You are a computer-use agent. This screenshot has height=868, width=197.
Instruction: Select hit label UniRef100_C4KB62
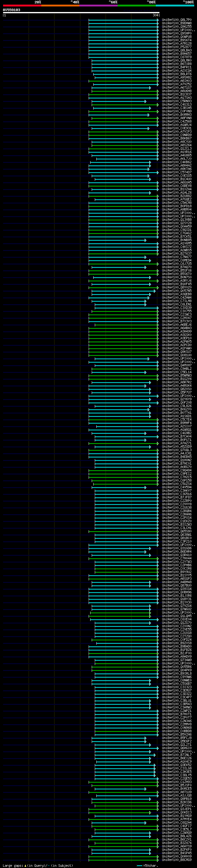point(176,162)
